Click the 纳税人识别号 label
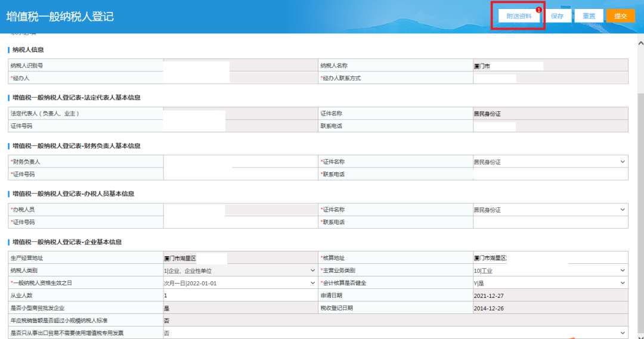Screen dimensions: 644x339 (27, 66)
